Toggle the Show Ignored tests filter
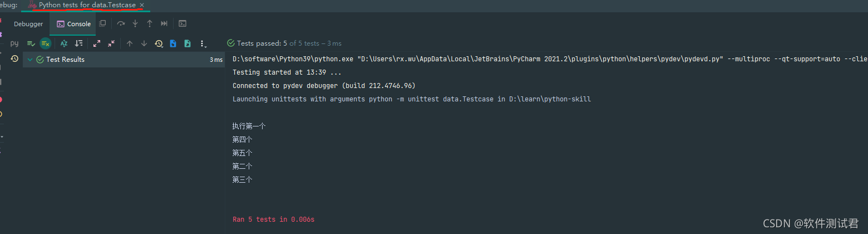The image size is (868, 234). click(x=46, y=43)
